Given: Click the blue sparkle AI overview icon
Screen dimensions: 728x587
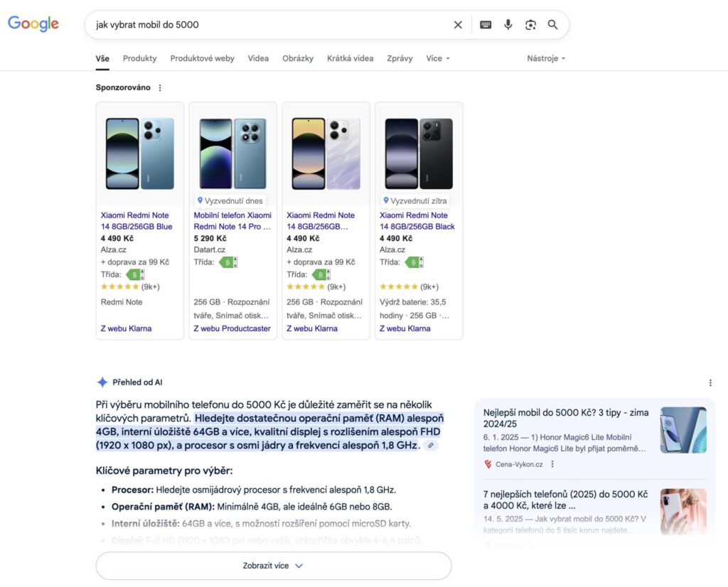Looking at the screenshot, I should click(102, 382).
